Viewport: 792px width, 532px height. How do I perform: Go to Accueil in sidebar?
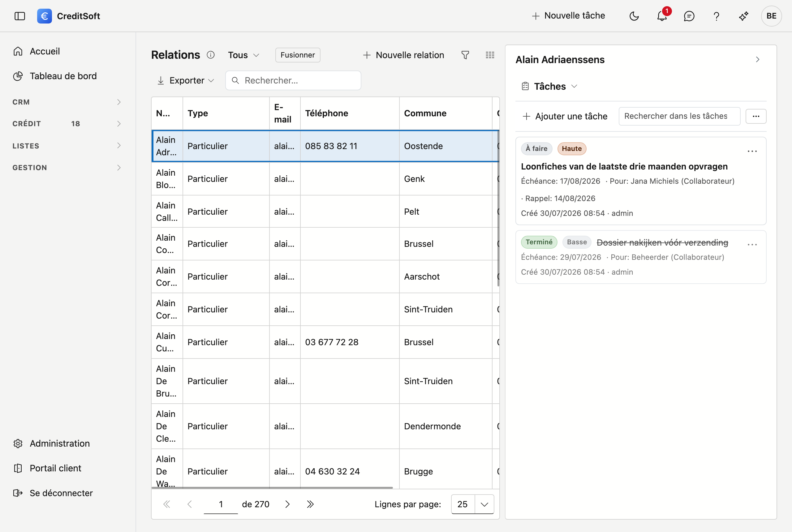pos(45,51)
